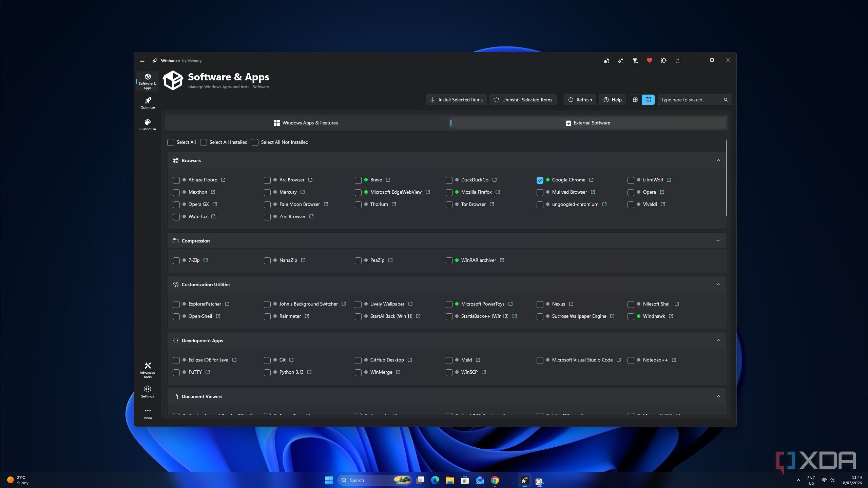Check the Select All Not Installed checkbox
The width and height of the screenshot is (868, 488).
[x=255, y=142]
